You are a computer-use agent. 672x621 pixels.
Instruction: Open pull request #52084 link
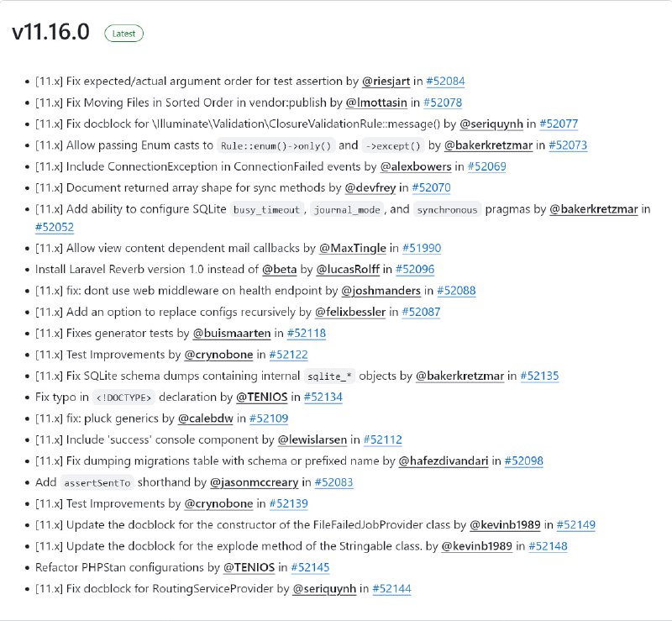coord(445,81)
